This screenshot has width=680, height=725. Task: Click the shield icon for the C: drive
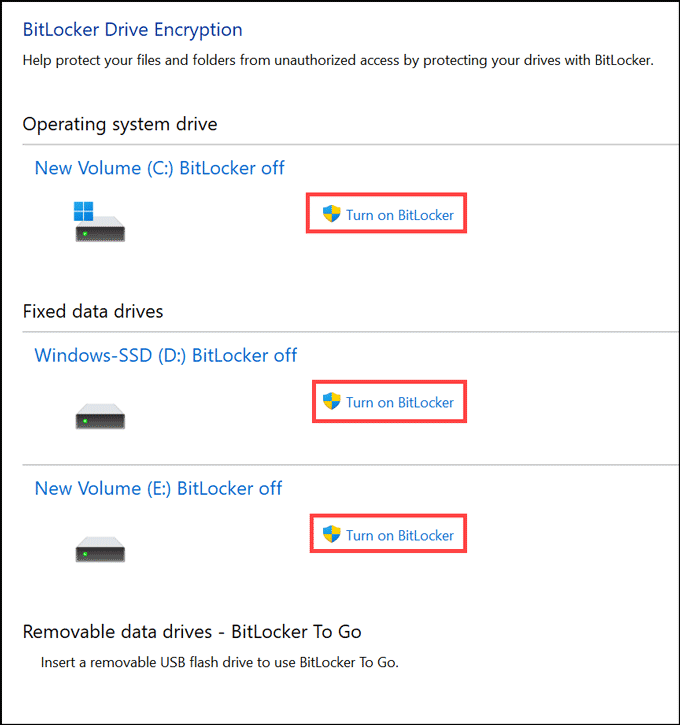point(332,214)
